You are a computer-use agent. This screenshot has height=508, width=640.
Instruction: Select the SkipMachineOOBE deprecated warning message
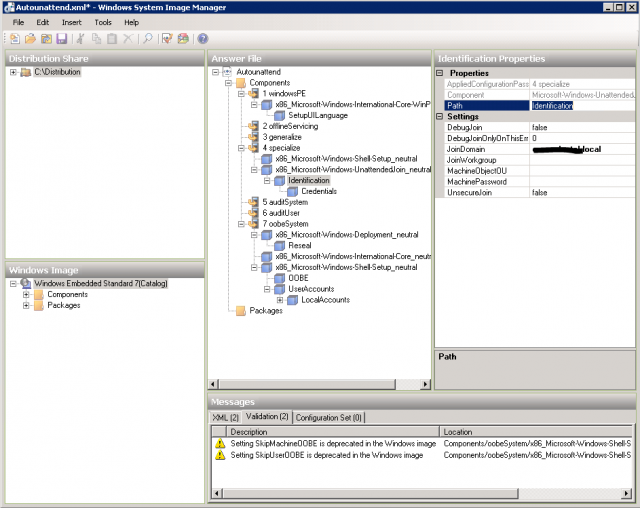(320, 443)
